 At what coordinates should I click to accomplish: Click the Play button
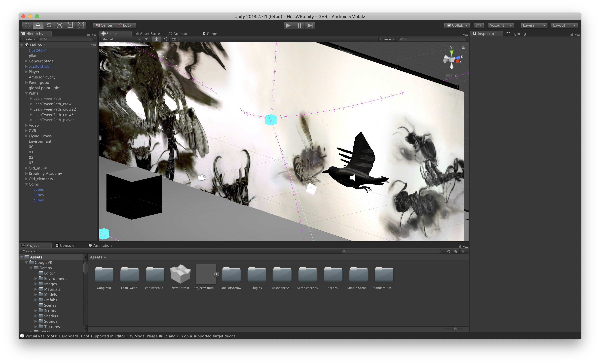tap(288, 25)
